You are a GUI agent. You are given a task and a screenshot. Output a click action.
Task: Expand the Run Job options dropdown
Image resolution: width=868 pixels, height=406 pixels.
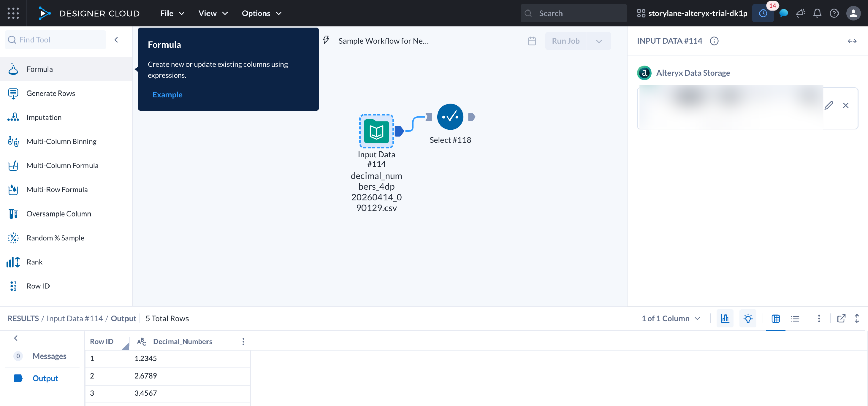pyautogui.click(x=599, y=41)
